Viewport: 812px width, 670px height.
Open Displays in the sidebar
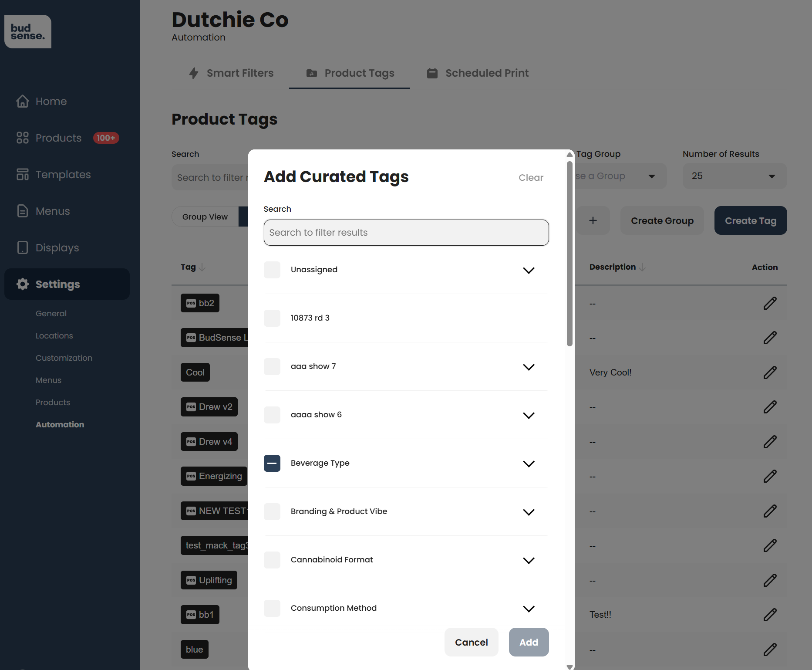point(48,248)
